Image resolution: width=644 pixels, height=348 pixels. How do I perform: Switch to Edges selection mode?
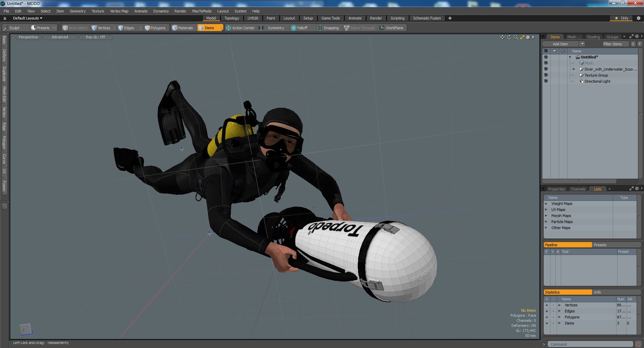(129, 28)
